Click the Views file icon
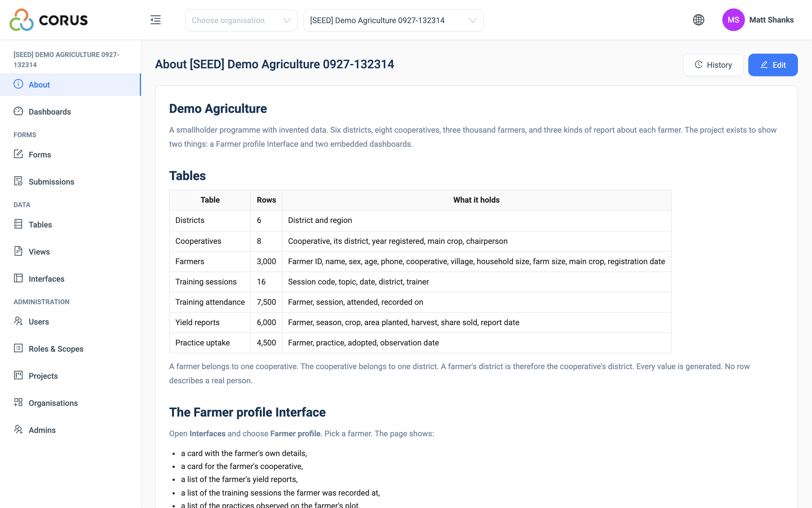The height and width of the screenshot is (508, 812). pyautogui.click(x=18, y=251)
